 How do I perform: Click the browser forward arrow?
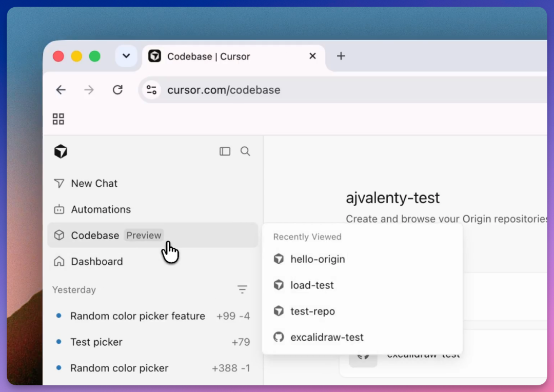[89, 90]
